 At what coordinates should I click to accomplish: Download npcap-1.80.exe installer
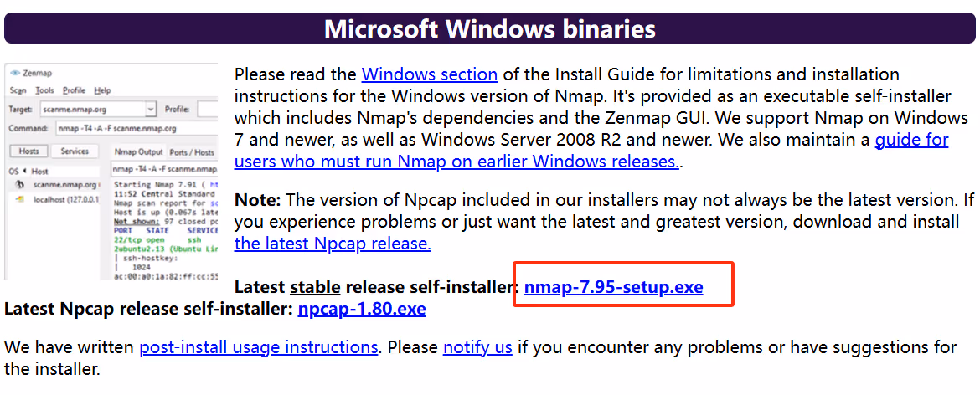(x=362, y=308)
